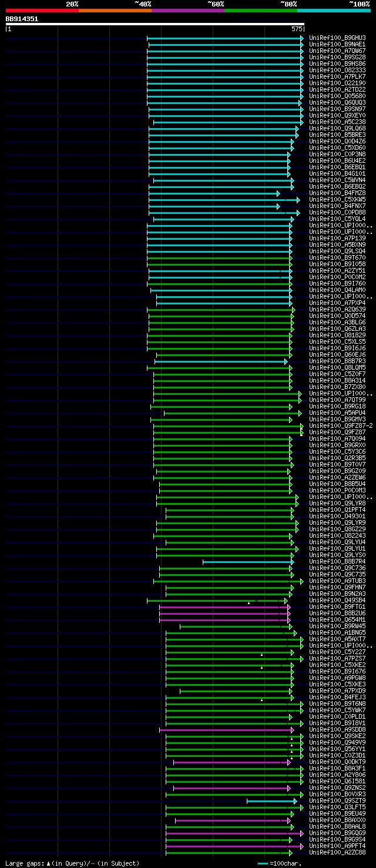Click hit label UniRef100_B4FMZ8
Image resolution: width=376 pixels, height=868 pixels.
tap(337, 193)
